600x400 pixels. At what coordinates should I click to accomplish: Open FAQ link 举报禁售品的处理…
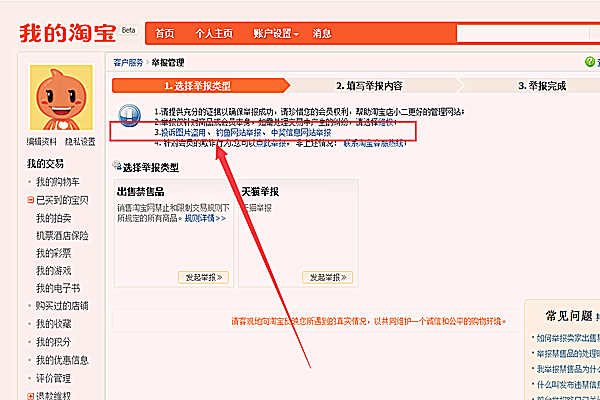(568, 353)
